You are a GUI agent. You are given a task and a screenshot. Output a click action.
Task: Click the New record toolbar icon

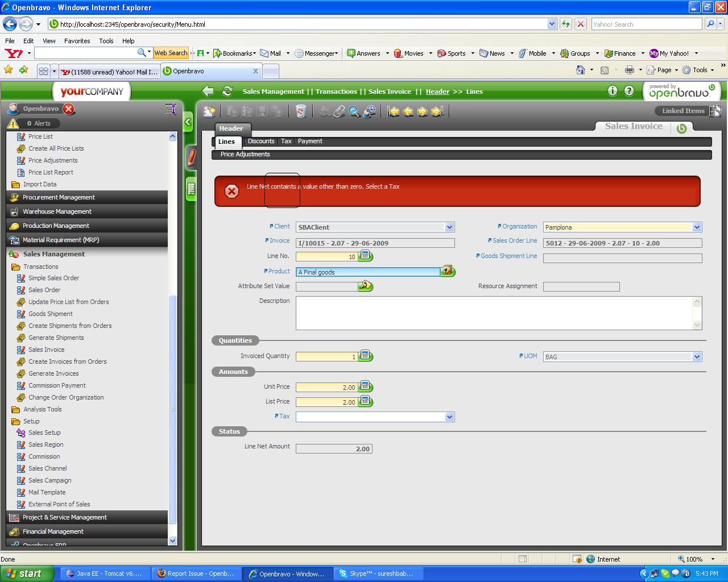(x=209, y=111)
